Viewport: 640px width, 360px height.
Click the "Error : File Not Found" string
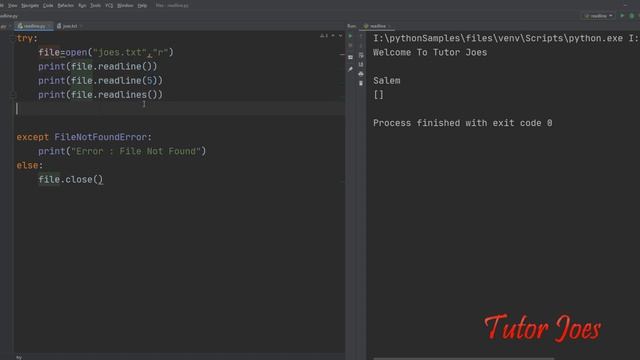coord(136,151)
